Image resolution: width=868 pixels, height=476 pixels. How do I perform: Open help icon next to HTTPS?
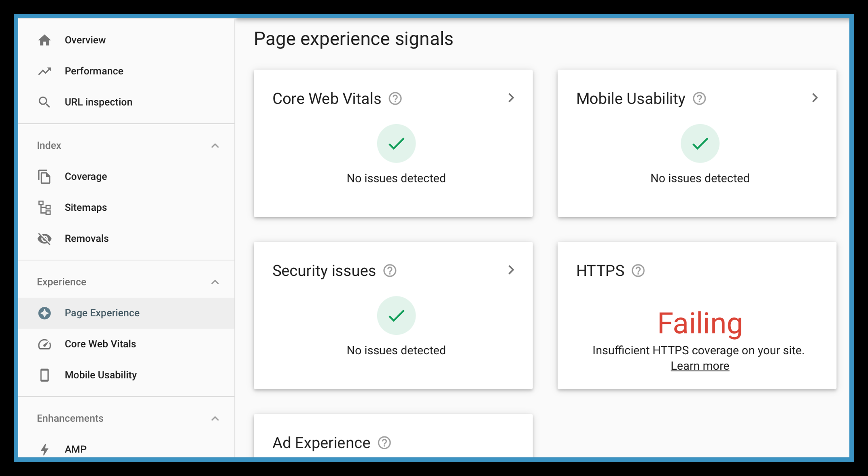click(638, 271)
